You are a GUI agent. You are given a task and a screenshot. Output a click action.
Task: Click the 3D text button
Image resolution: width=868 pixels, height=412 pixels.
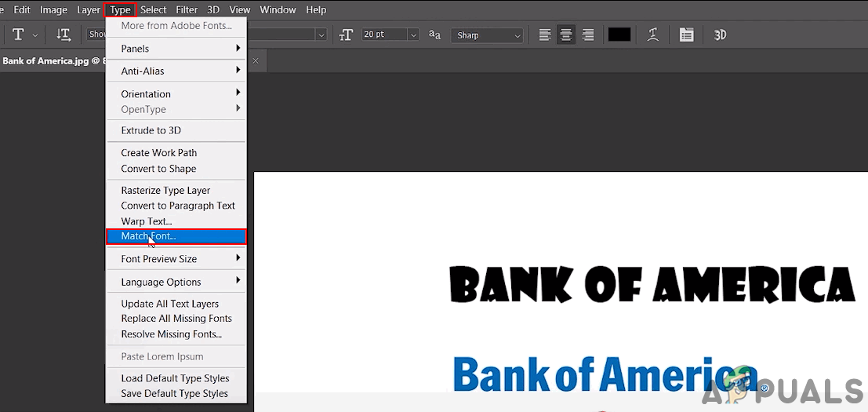(x=720, y=35)
